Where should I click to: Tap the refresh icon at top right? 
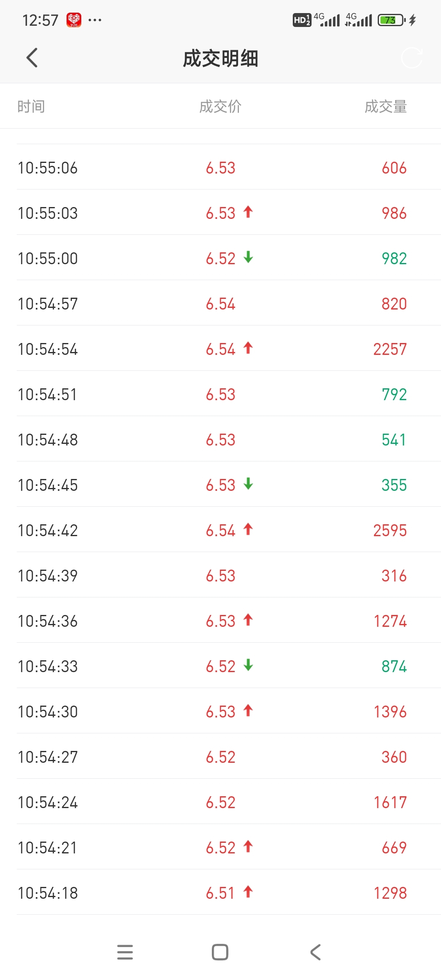click(x=412, y=58)
